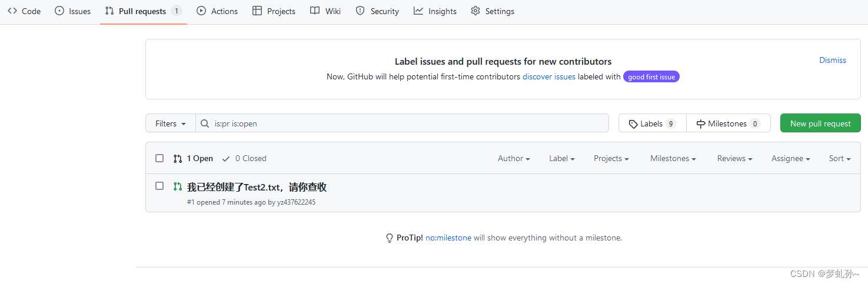Screen dimensions: 868x284
Task: Click the Code brackets icon
Action: tap(12, 11)
